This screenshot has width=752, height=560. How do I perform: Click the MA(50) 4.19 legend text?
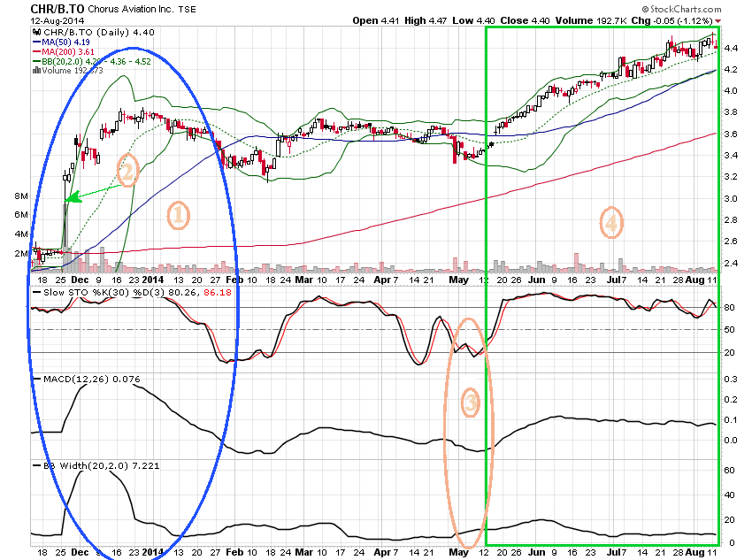pyautogui.click(x=65, y=42)
